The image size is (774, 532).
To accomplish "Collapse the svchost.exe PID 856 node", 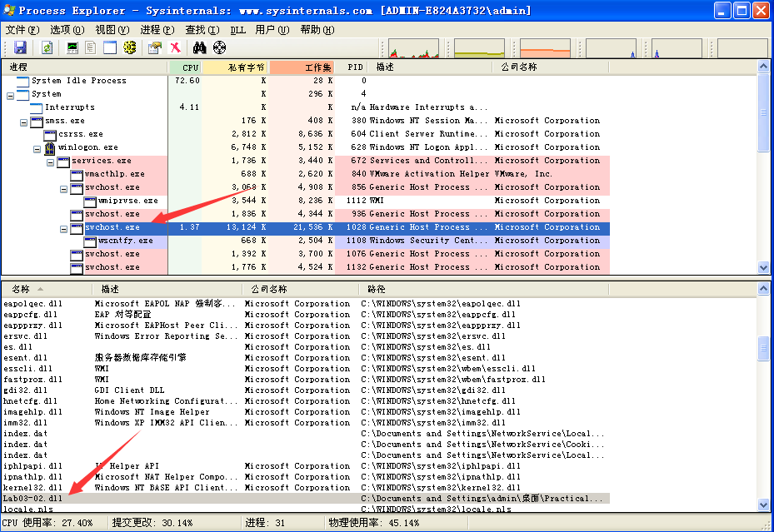I will click(x=63, y=189).
